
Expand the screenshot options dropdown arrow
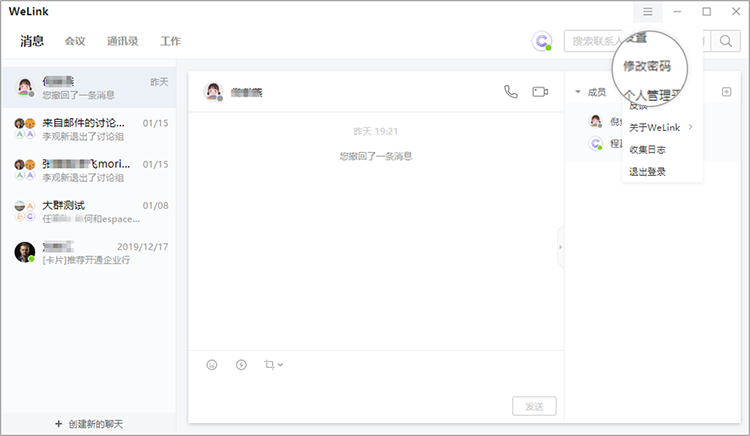tap(280, 365)
